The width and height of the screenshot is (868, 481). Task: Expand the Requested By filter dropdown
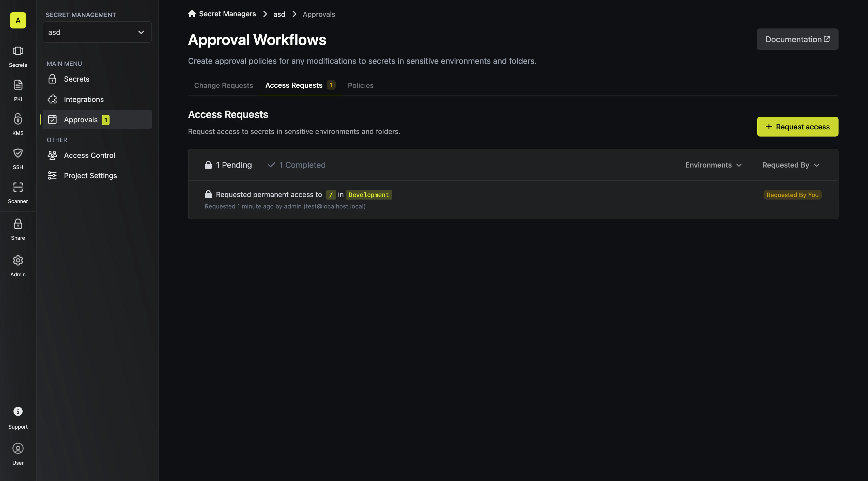point(791,165)
